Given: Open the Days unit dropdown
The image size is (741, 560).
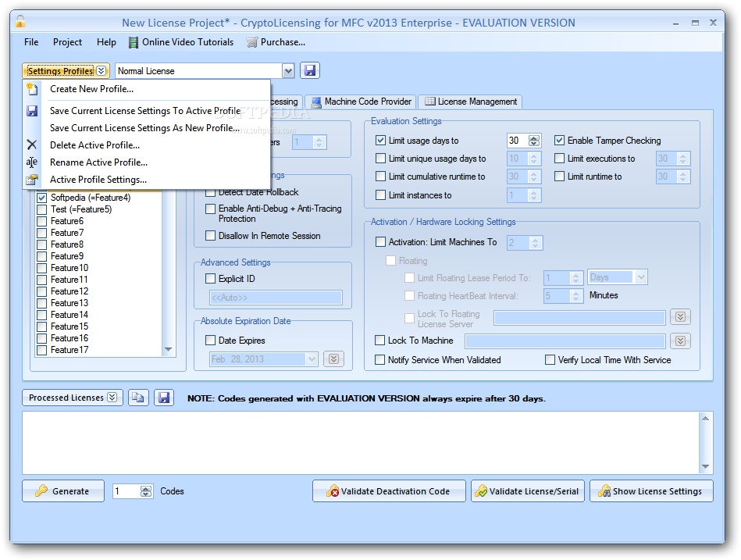Looking at the screenshot, I should coord(641,277).
